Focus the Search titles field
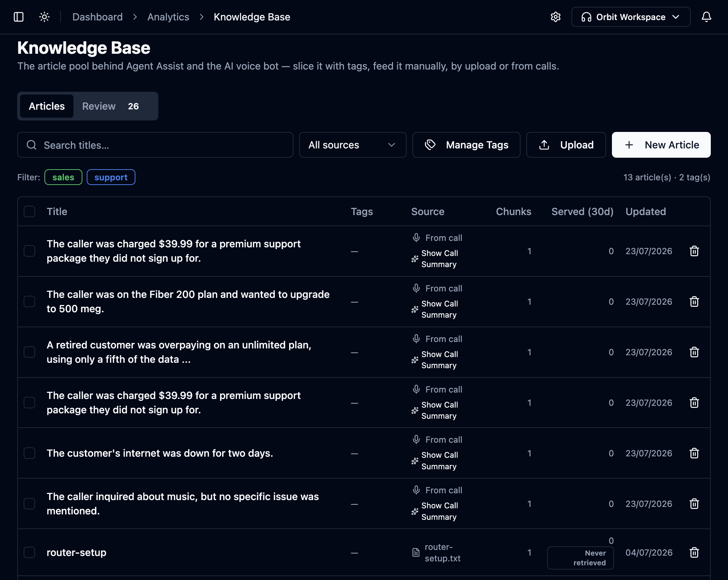Image resolution: width=728 pixels, height=580 pixels. tap(155, 145)
